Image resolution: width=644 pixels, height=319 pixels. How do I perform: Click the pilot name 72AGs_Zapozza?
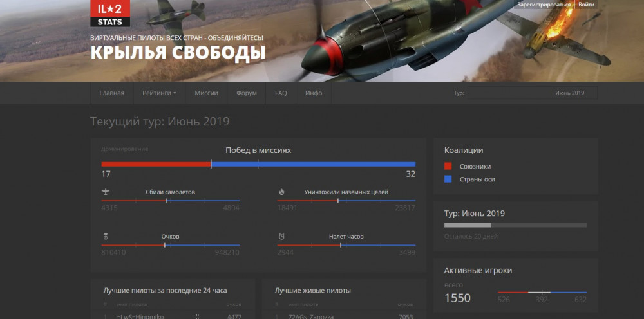(x=311, y=316)
